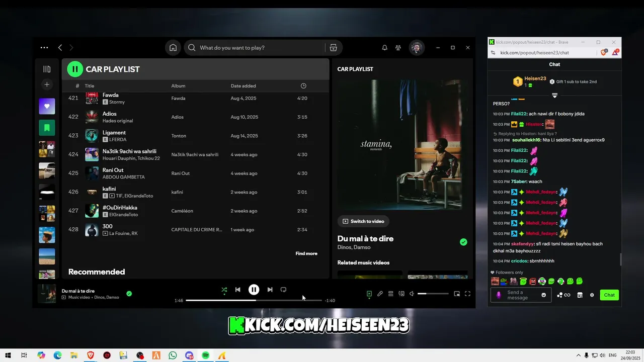Open Connect to a device icon
This screenshot has height=362, width=644.
coord(401,294)
